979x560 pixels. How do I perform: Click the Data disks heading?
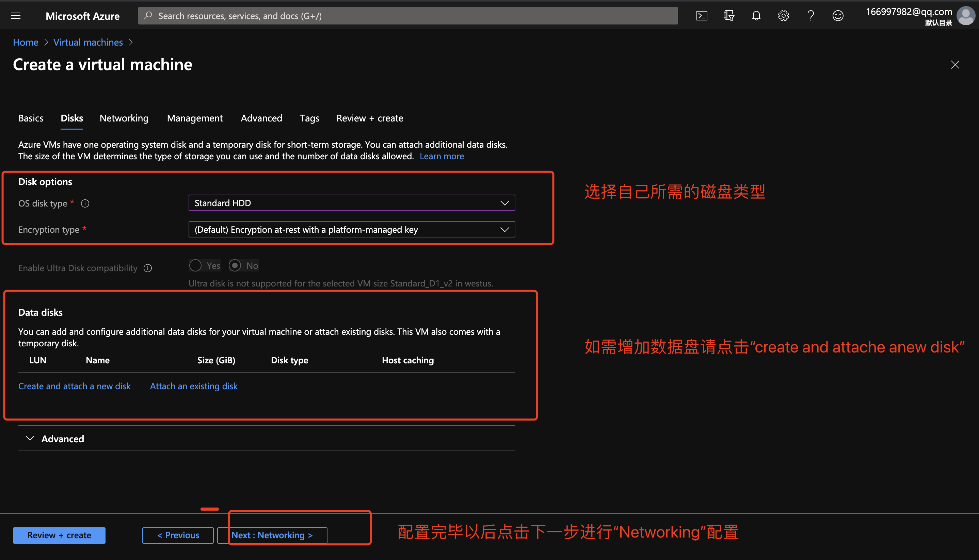click(41, 312)
